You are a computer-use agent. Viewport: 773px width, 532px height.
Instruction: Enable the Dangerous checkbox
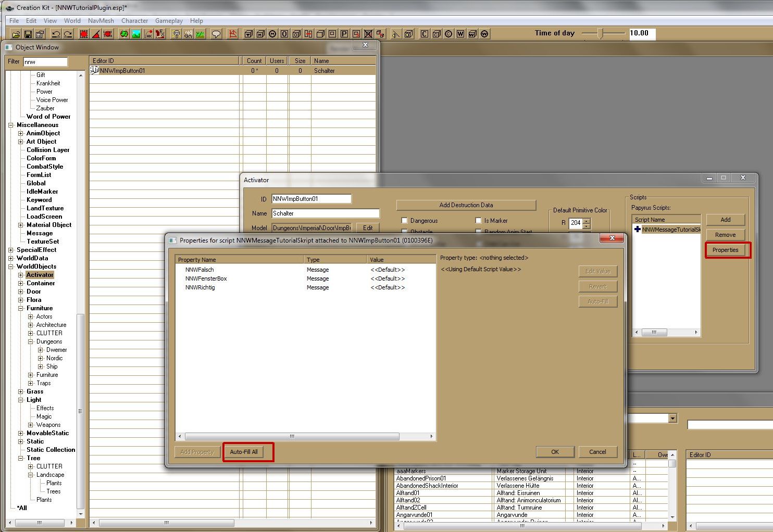(405, 221)
